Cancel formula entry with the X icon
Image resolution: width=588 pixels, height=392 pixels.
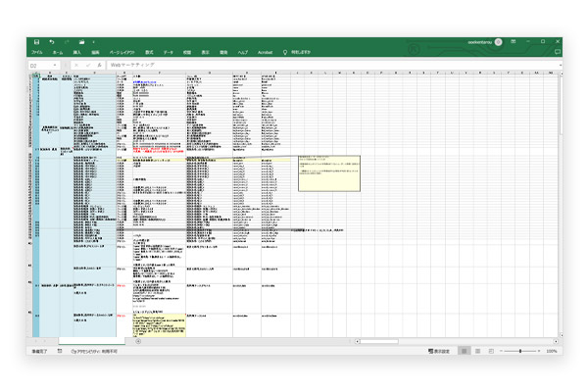pyautogui.click(x=76, y=65)
